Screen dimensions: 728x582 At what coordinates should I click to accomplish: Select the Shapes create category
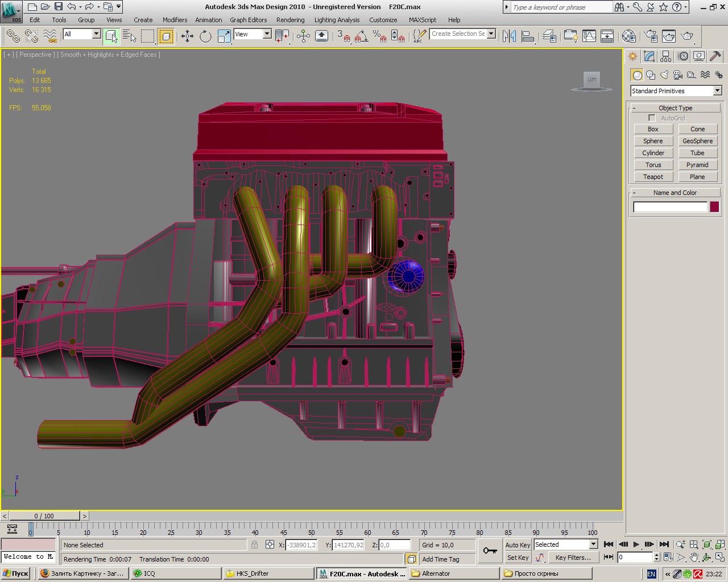(x=651, y=75)
